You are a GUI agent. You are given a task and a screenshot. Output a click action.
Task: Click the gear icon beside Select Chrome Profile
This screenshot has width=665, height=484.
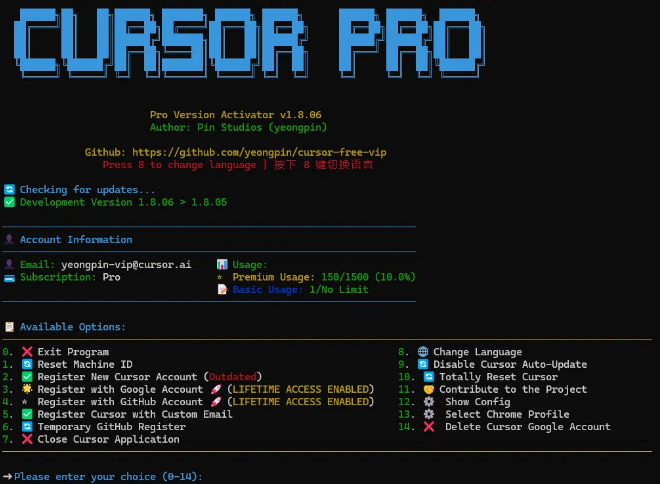pyautogui.click(x=428, y=414)
